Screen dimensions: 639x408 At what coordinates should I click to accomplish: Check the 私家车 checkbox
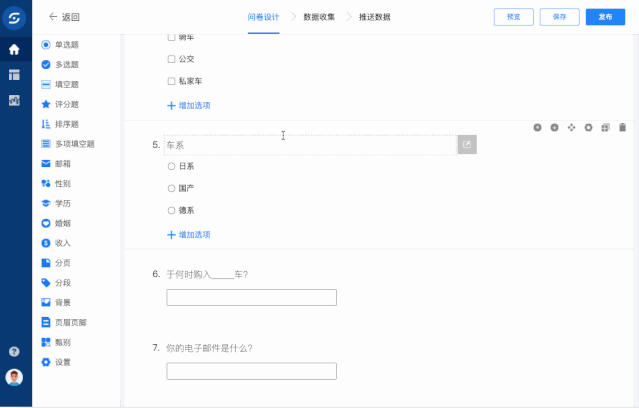coord(172,81)
